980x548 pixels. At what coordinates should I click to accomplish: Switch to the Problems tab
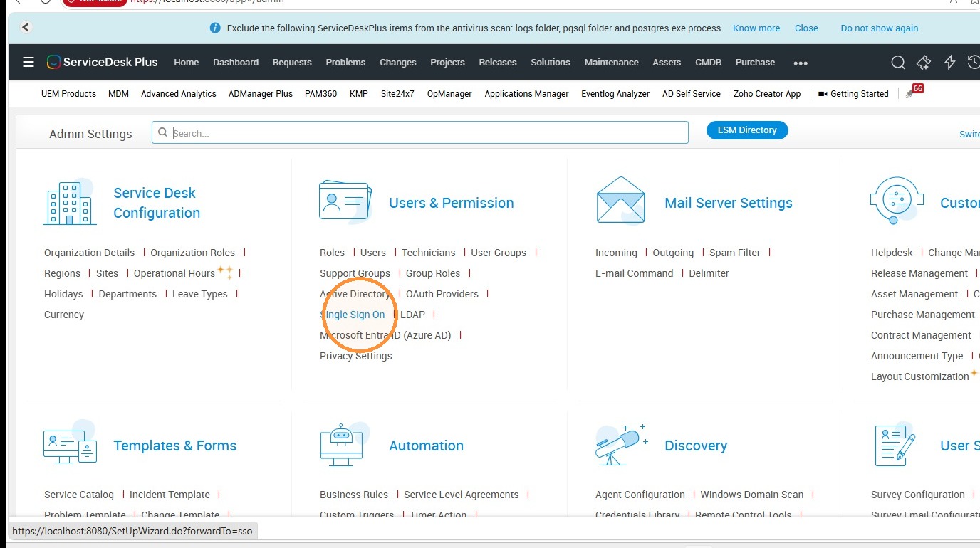coord(345,63)
